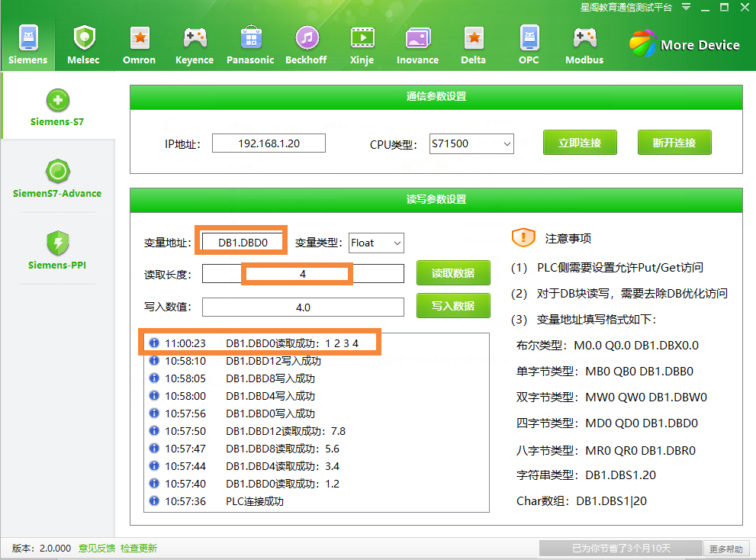Open More Device colorful icon
Viewport: 756px width, 560px height.
(x=642, y=43)
